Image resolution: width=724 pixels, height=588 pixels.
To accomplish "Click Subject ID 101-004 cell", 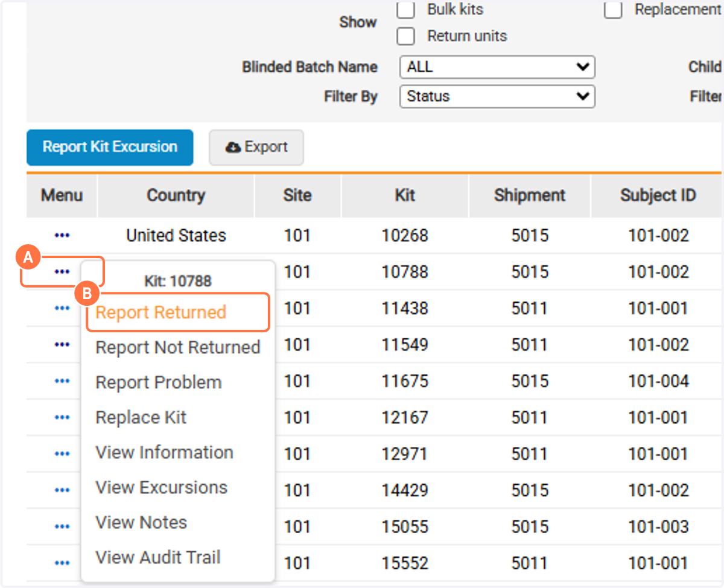I will 658,381.
